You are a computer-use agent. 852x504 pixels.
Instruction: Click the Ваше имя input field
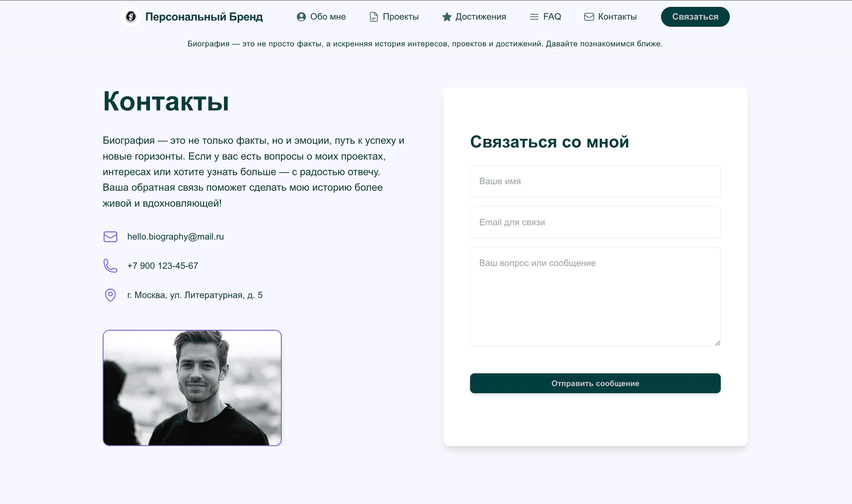(x=595, y=181)
